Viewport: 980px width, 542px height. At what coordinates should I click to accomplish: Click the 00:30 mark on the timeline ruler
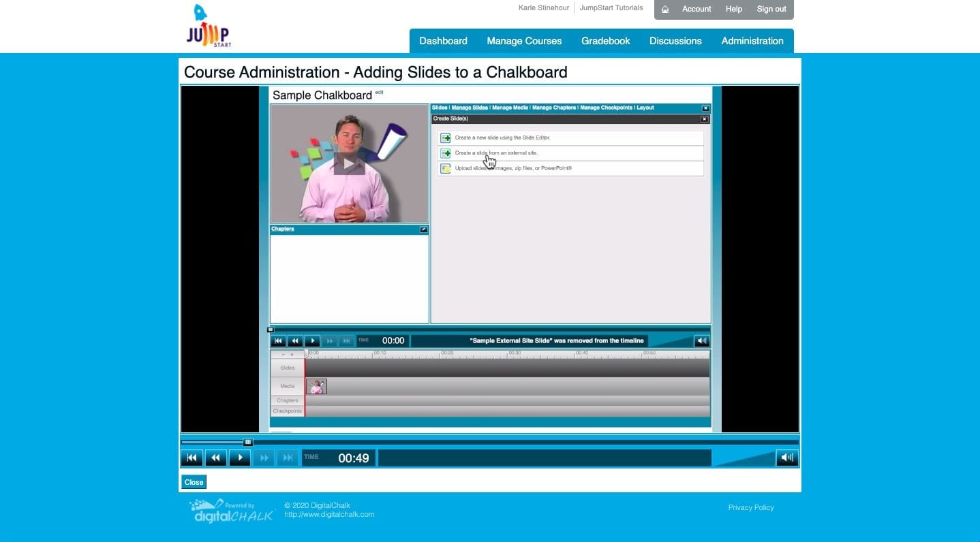point(515,353)
